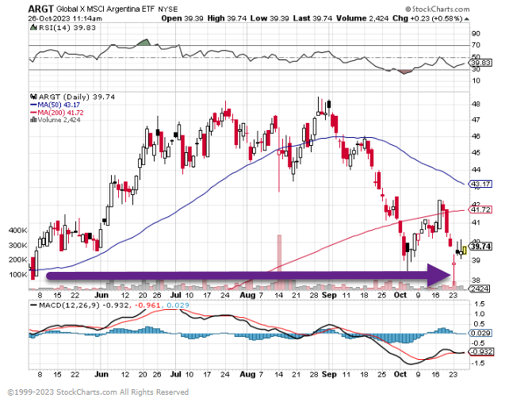Click the 400K volume axis label
Viewport: 532px width, 413px height.
pos(17,231)
